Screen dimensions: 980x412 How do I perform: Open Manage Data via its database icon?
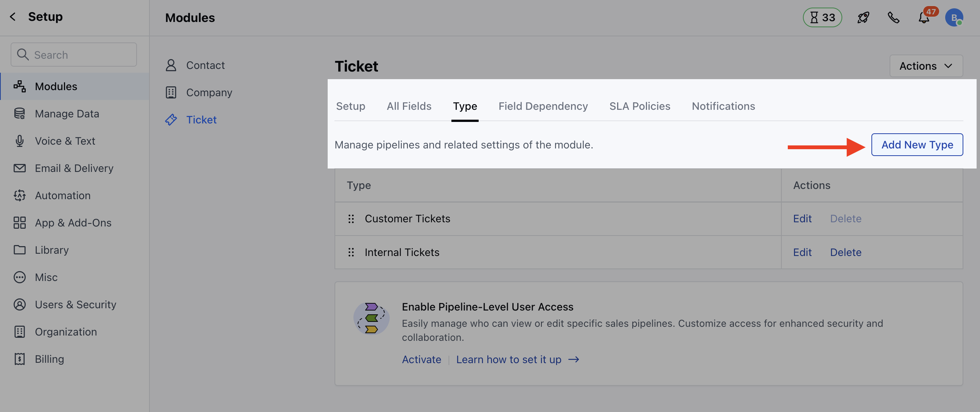(x=20, y=113)
